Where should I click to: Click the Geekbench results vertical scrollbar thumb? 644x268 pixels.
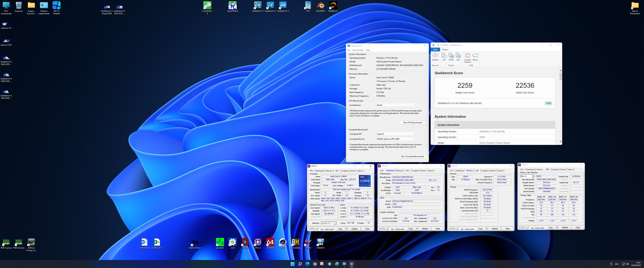pos(560,76)
